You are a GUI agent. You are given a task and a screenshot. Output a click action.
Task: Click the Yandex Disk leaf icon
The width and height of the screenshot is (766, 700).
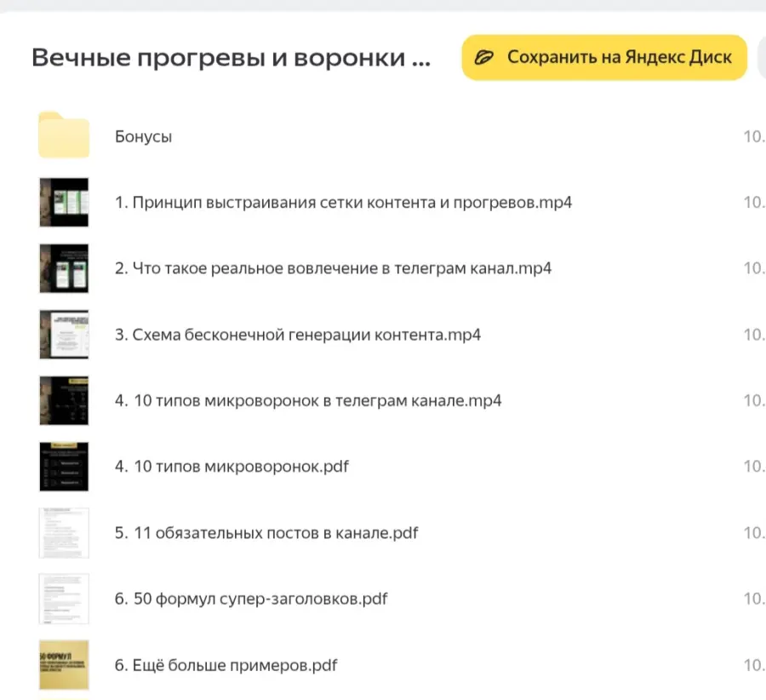click(485, 57)
